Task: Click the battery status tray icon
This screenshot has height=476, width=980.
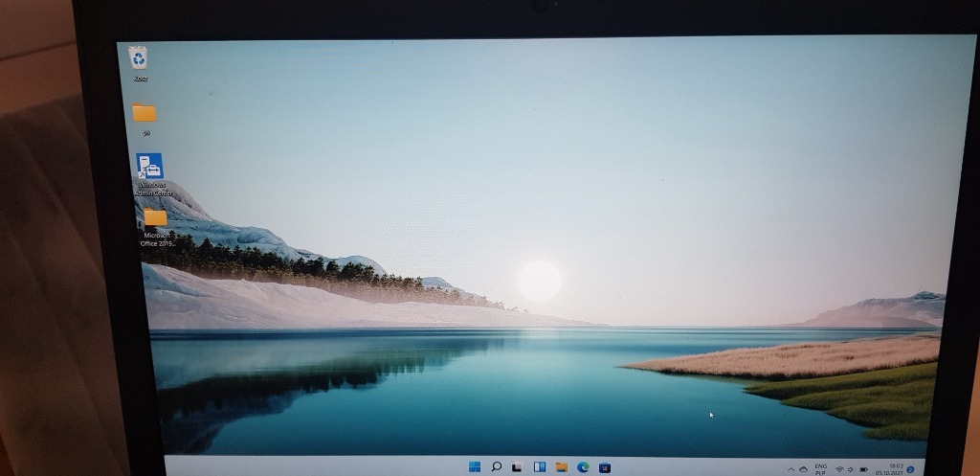Action: coord(864,469)
